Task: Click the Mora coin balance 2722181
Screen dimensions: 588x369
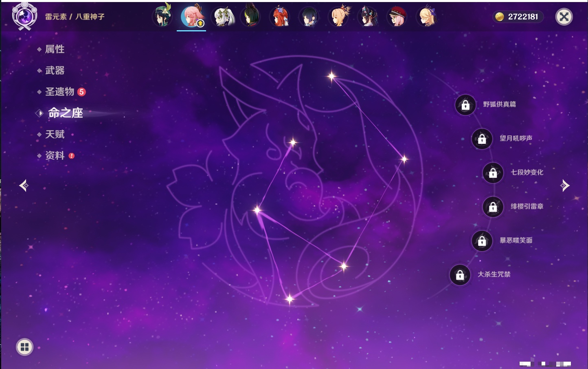Action: click(517, 17)
